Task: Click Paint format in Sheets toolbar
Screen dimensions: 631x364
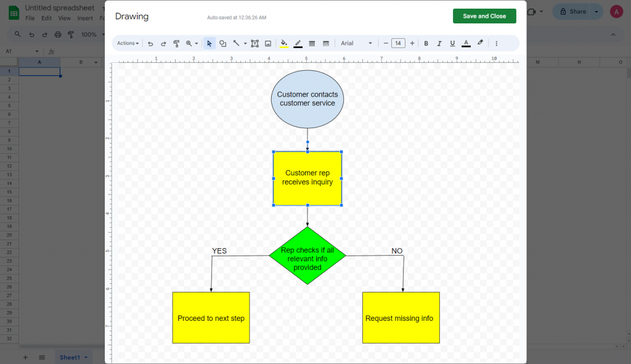Action: [x=71, y=34]
